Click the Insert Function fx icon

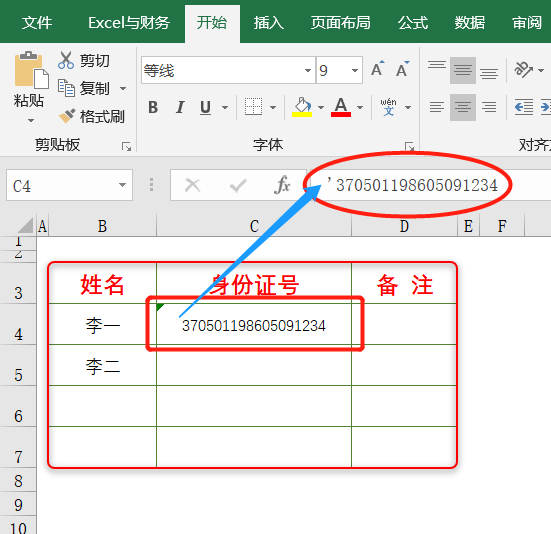coord(283,185)
